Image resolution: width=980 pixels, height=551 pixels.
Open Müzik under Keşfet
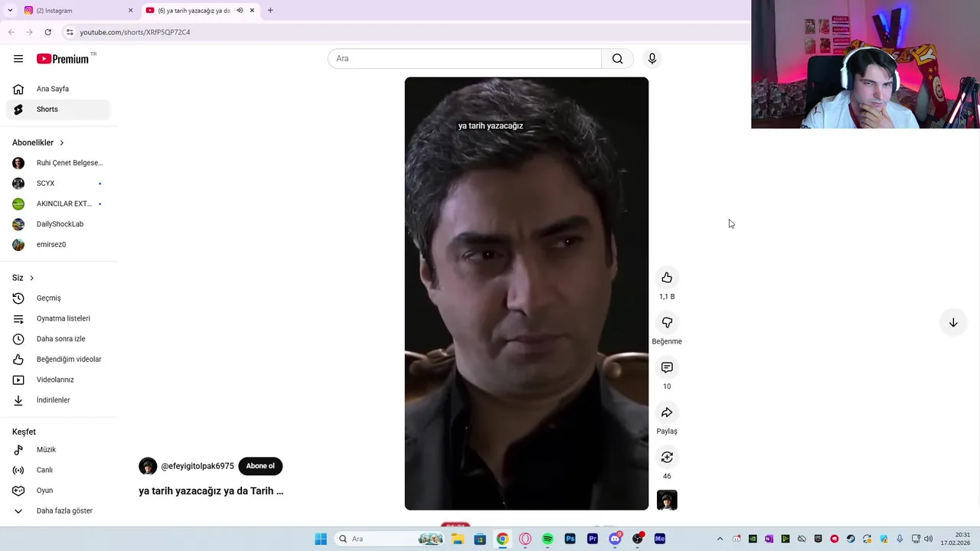58,450
